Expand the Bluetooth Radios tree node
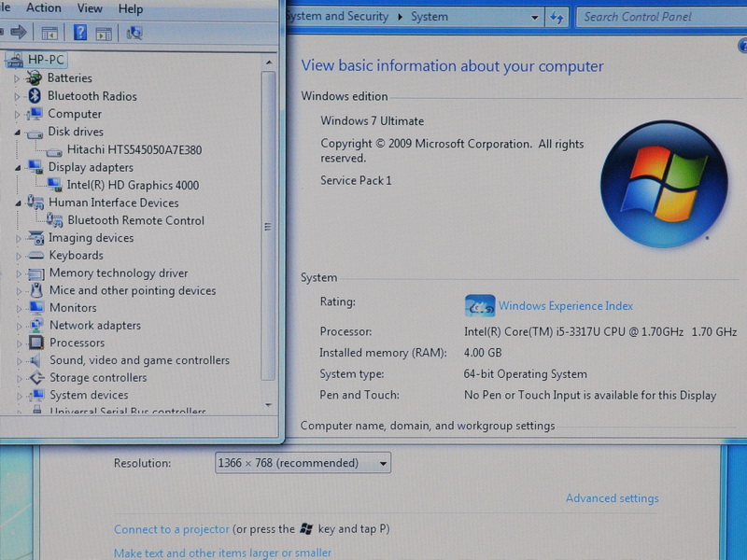 [x=17, y=97]
